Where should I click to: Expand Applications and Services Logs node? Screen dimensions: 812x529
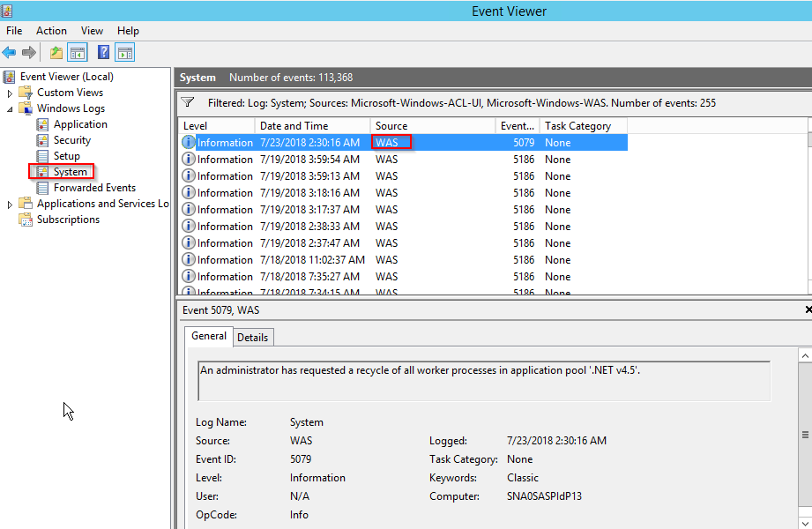tap(10, 205)
